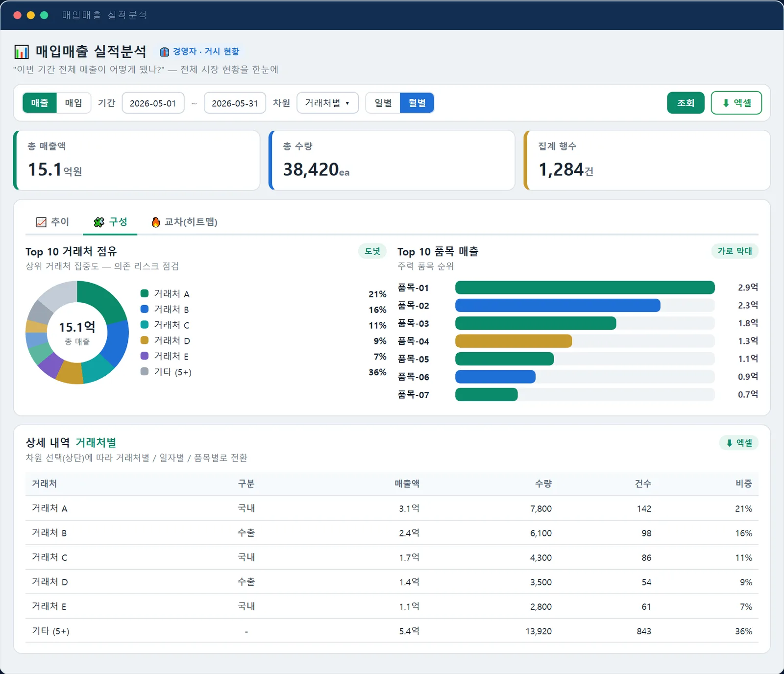Switch to the 구성 tab

point(110,222)
